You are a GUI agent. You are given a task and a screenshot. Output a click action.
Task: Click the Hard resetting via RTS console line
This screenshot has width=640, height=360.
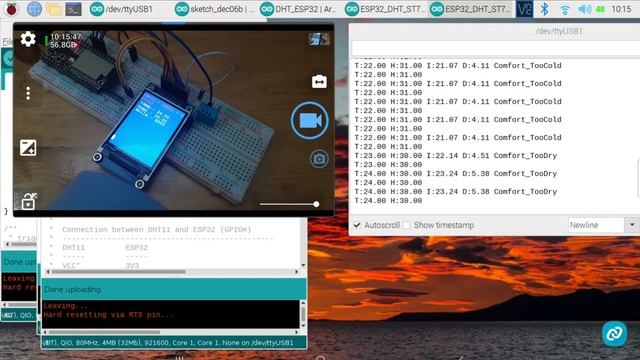[108, 315]
